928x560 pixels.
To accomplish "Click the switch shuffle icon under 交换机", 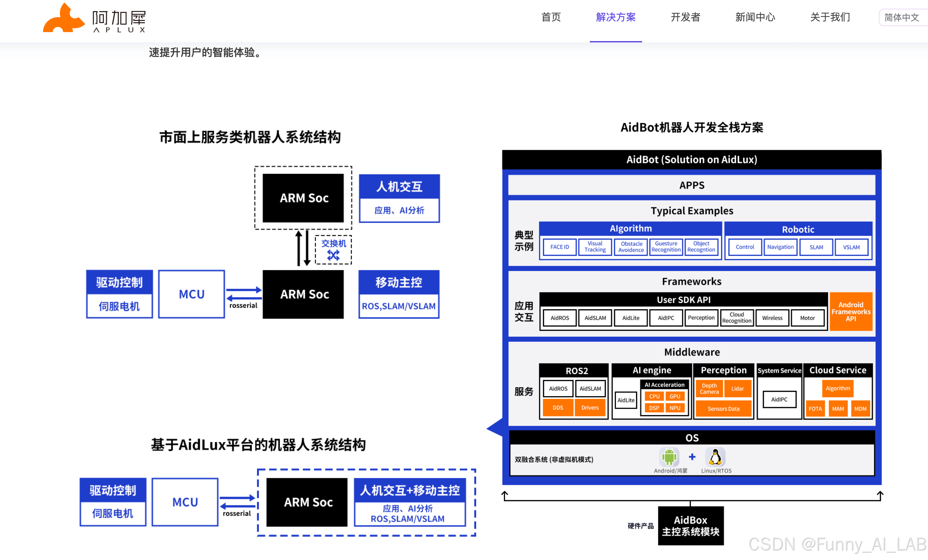I will click(333, 255).
